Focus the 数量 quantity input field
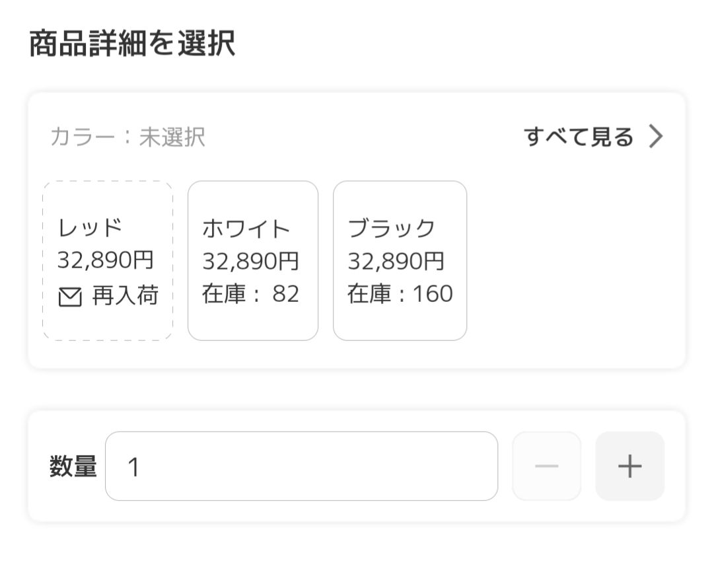This screenshot has width=712, height=588. click(x=301, y=466)
